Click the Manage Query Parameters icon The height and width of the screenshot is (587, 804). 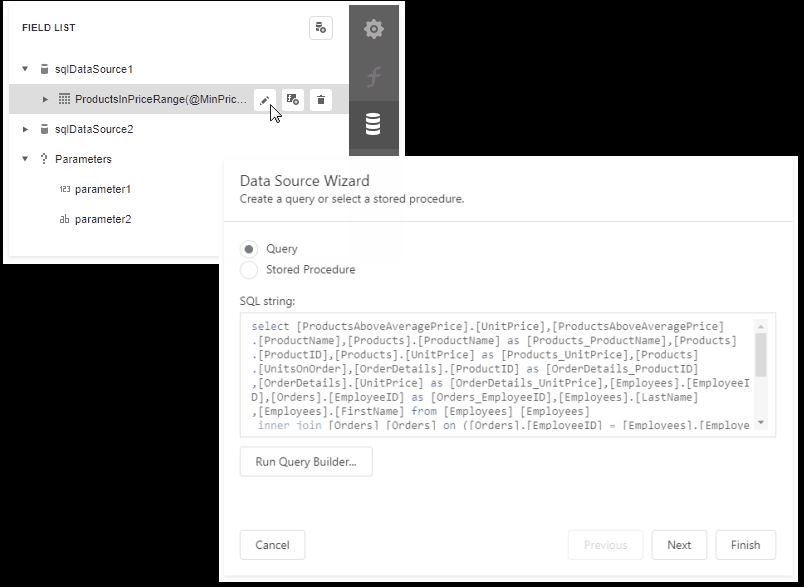click(292, 100)
